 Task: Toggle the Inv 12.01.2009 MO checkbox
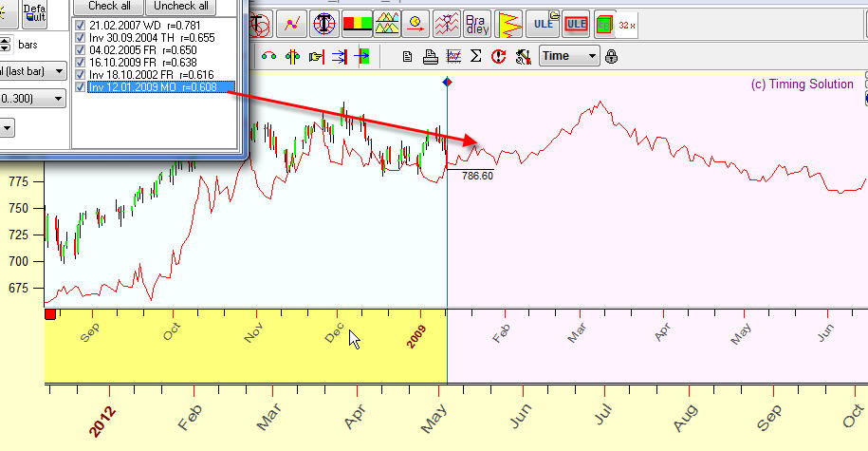pos(81,87)
